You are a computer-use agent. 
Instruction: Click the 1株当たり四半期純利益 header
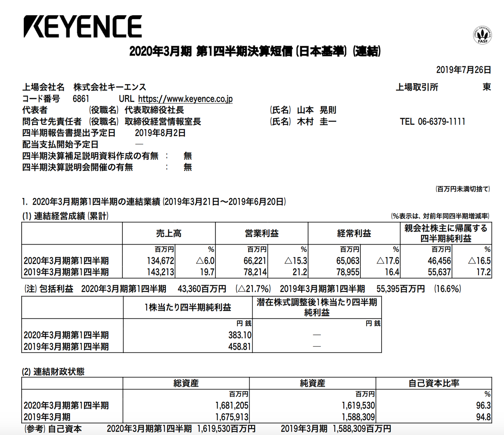click(x=188, y=308)
